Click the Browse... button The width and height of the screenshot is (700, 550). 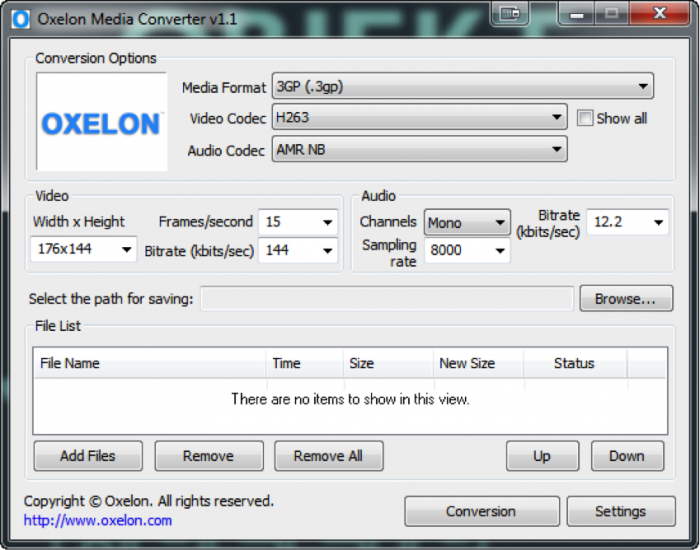tap(626, 299)
